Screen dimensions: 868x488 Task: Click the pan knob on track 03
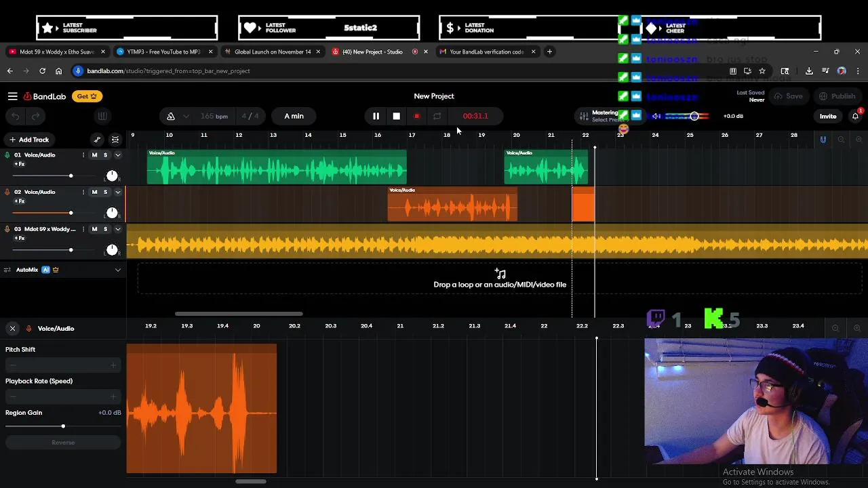(x=112, y=250)
